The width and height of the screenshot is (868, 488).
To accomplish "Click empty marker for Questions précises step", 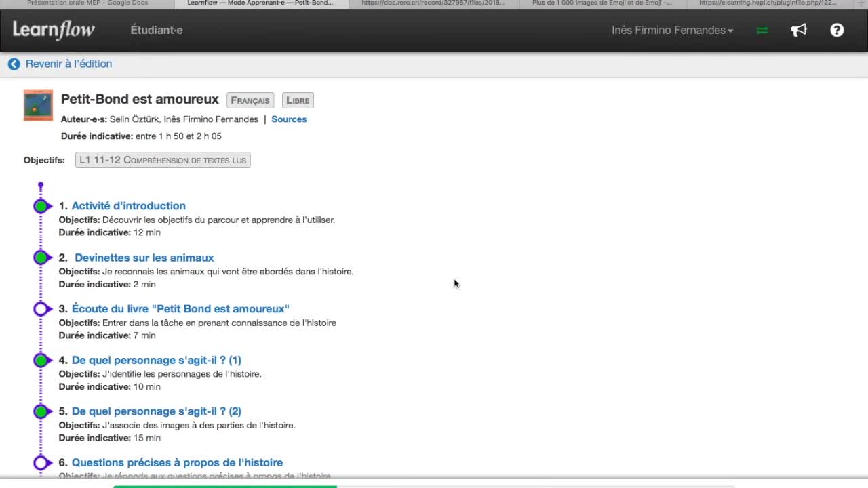I will point(41,463).
